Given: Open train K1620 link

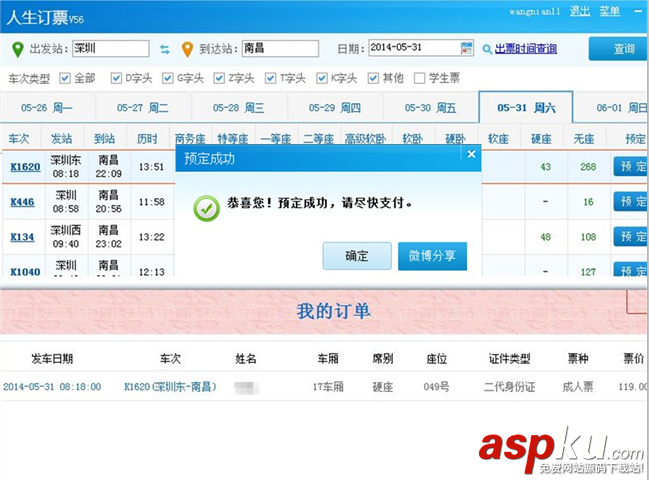Looking at the screenshot, I should pos(25,167).
